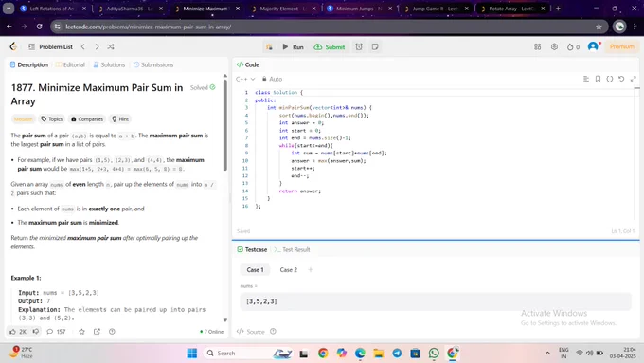
Task: Open the layout grid icon in header
Action: [x=537, y=46]
